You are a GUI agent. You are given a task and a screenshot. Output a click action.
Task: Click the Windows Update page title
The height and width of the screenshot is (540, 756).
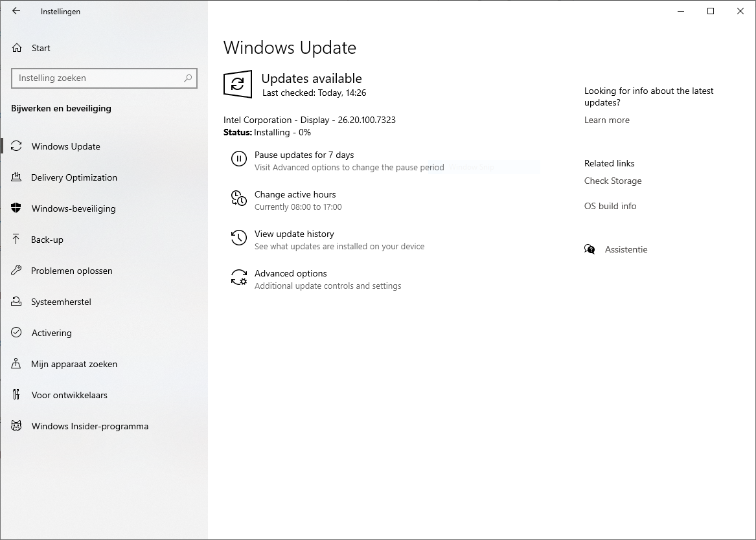click(290, 48)
